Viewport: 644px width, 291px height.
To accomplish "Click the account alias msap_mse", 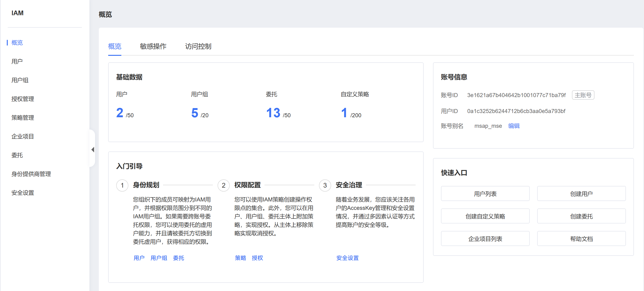I will pyautogui.click(x=488, y=126).
